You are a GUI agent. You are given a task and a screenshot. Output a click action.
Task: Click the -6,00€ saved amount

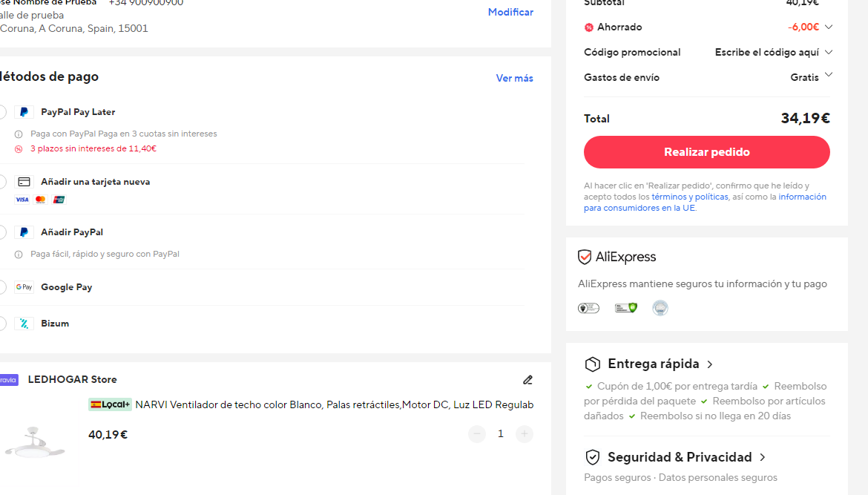click(803, 27)
